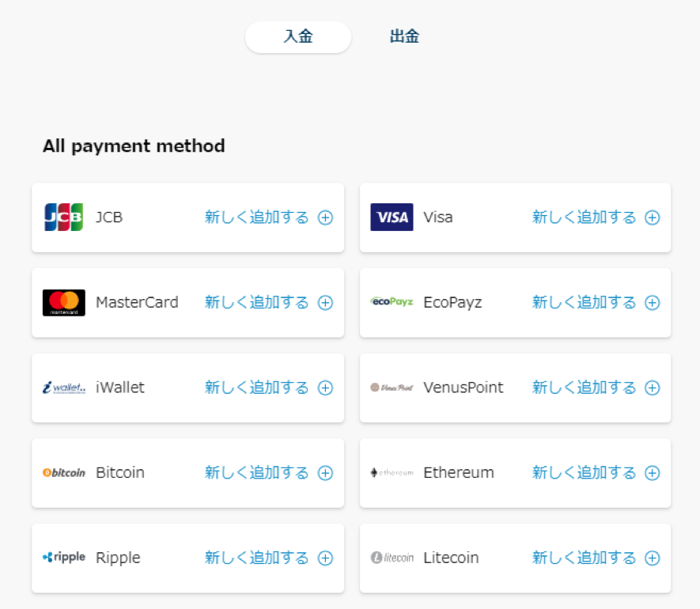Click the plus icon for iWallet
The width and height of the screenshot is (700, 609).
point(325,388)
